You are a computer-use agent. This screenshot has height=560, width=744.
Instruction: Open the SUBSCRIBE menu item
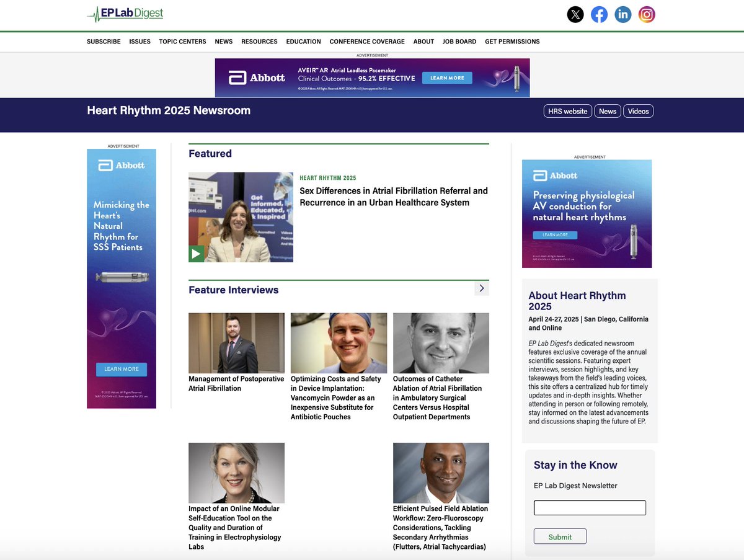click(x=104, y=42)
